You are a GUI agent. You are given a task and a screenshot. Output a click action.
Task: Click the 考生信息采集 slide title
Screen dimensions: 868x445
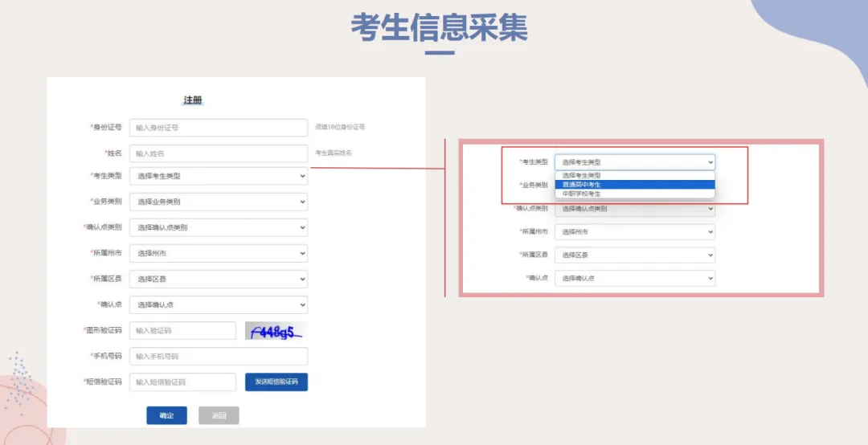[x=439, y=27]
